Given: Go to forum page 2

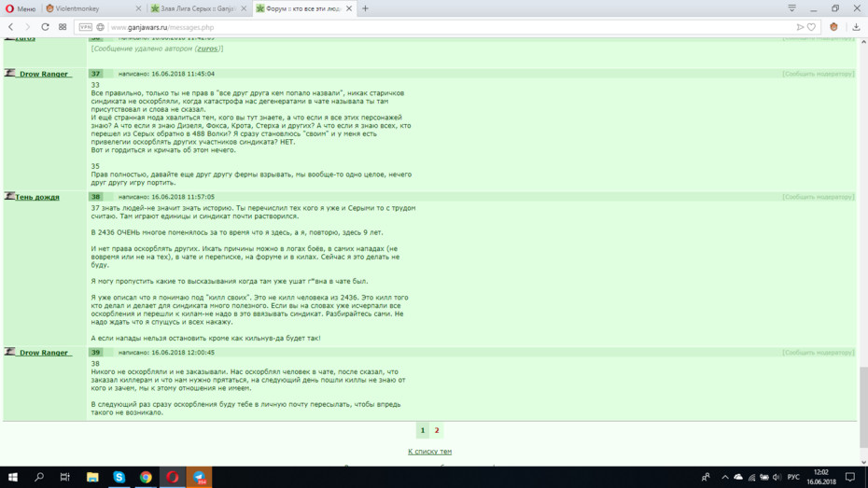Looking at the screenshot, I should (437, 430).
